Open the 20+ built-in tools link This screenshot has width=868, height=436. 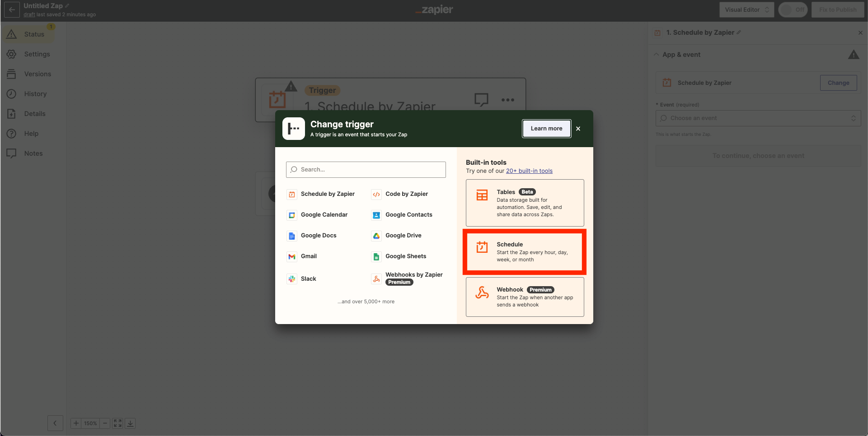click(529, 171)
